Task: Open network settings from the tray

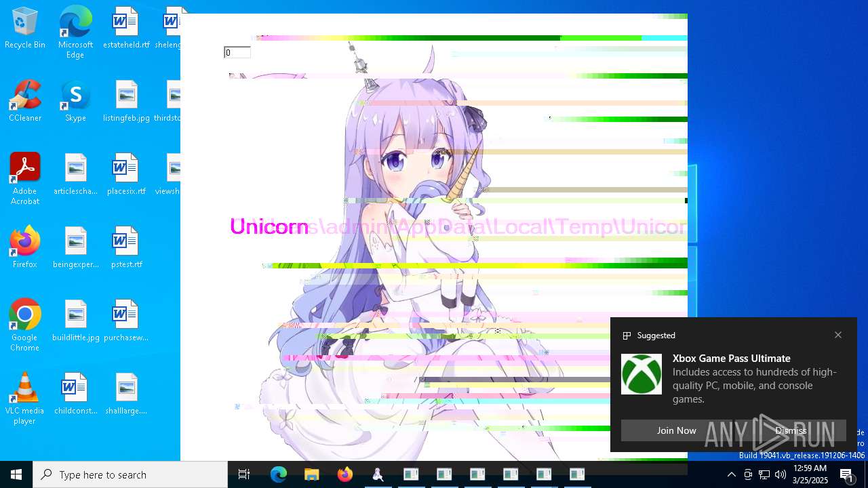Action: click(x=764, y=474)
